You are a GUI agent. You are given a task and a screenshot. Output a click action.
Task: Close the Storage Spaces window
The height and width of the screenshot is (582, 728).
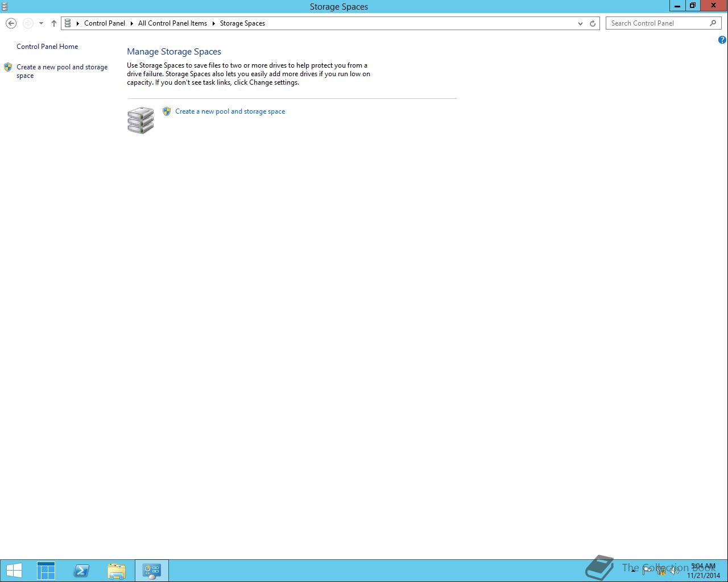point(714,6)
